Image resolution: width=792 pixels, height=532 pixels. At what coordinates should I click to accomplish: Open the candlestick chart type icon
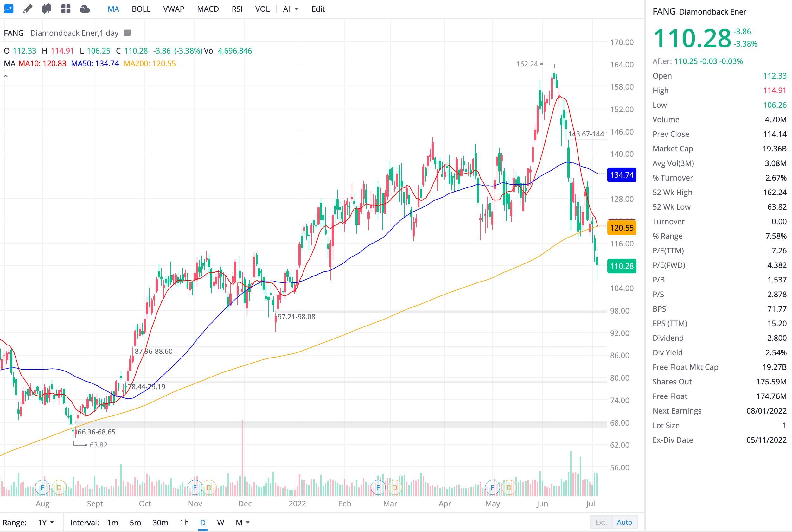coord(47,9)
